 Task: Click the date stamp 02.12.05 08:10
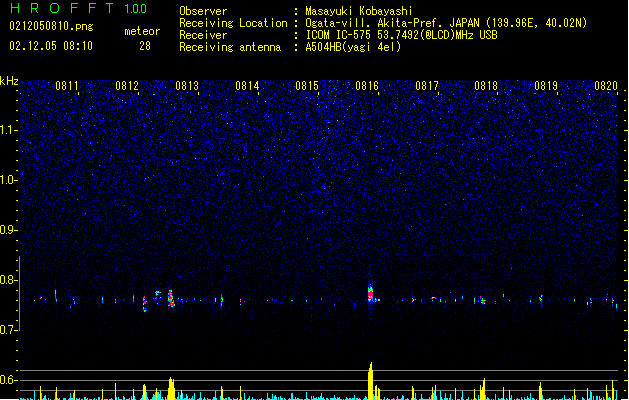point(51,46)
